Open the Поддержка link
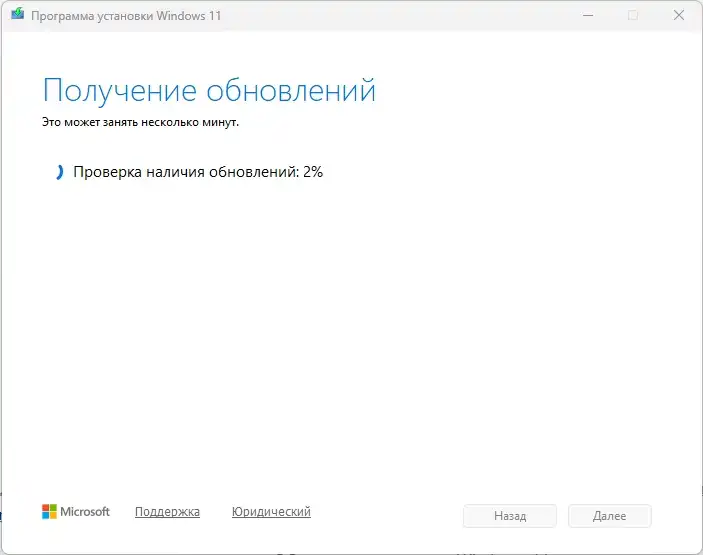The image size is (703, 555). click(x=167, y=512)
